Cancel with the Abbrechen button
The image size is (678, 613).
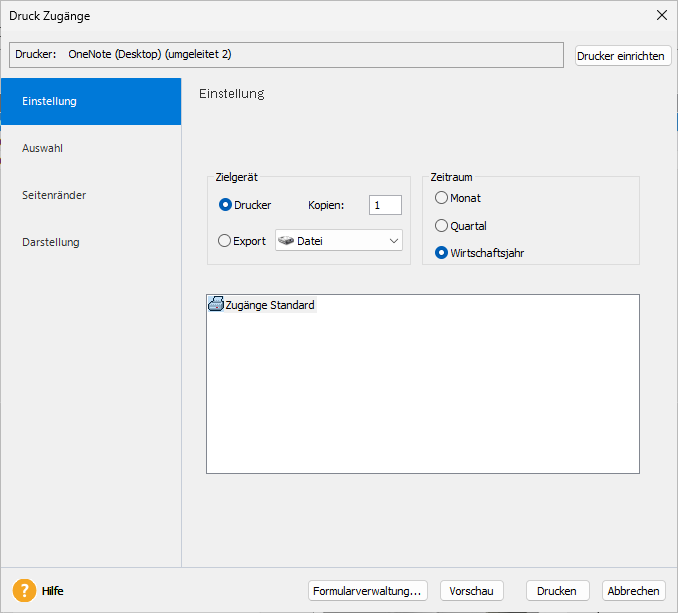(634, 591)
